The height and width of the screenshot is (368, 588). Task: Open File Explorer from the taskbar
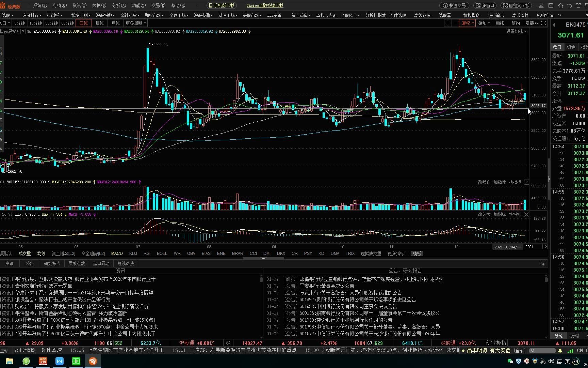pos(9,361)
